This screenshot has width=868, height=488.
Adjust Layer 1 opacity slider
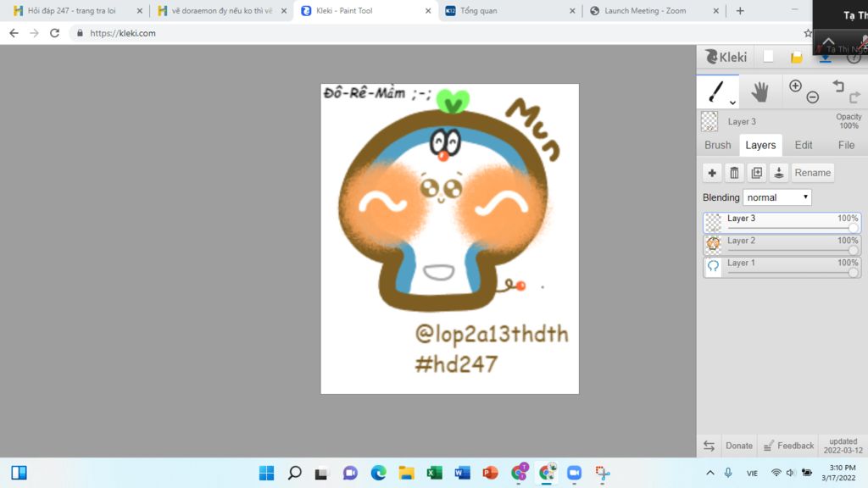coord(793,272)
